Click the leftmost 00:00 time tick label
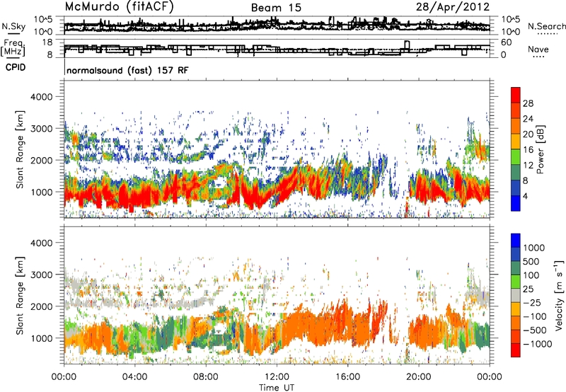 pos(64,377)
